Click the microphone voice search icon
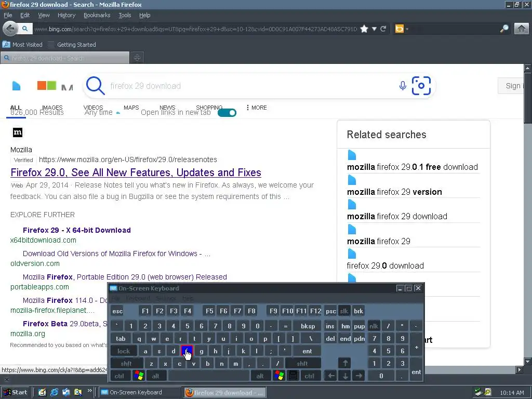 (x=403, y=86)
